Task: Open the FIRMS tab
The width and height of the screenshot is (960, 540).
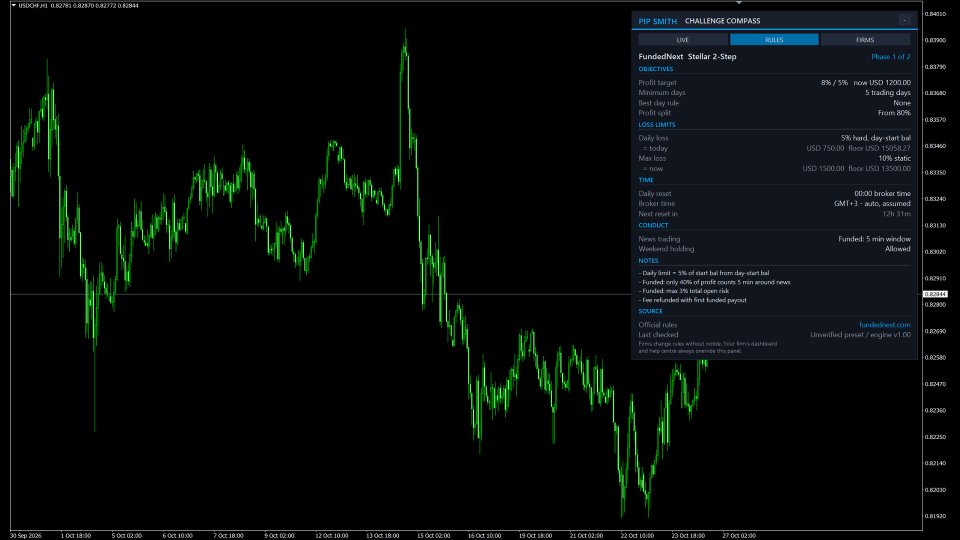Action: (x=865, y=40)
